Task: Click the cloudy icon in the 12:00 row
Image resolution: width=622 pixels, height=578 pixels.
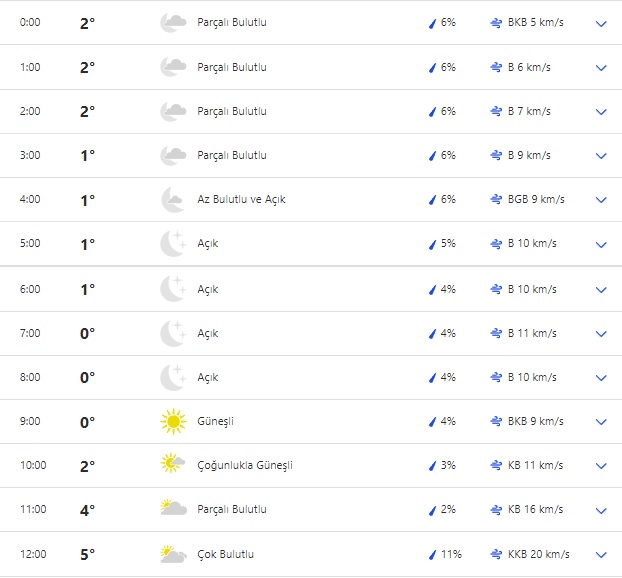Action: coord(173,554)
